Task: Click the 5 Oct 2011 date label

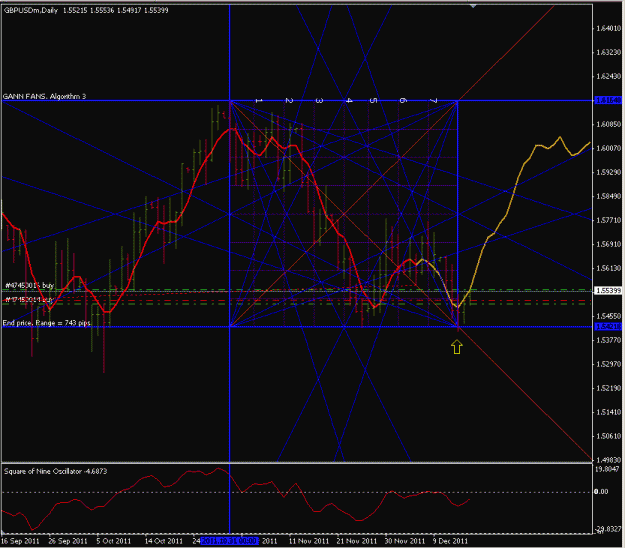Action: (114, 541)
